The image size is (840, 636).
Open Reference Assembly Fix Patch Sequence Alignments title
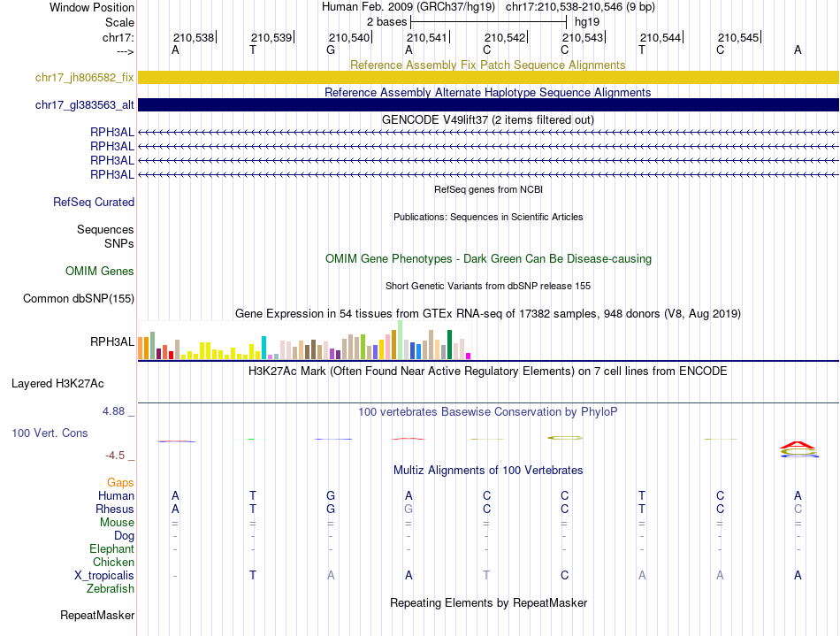coord(487,65)
